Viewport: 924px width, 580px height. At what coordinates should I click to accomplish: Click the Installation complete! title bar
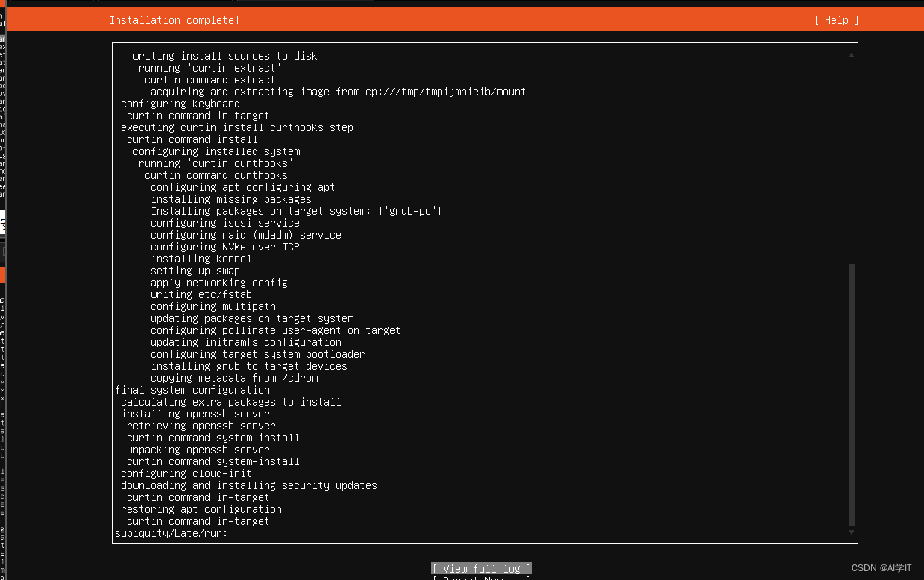pyautogui.click(x=175, y=20)
